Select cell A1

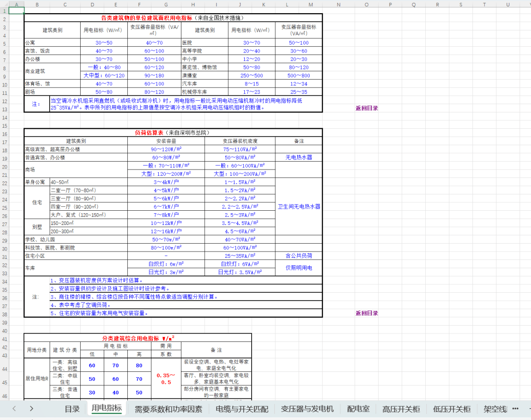pos(16,10)
